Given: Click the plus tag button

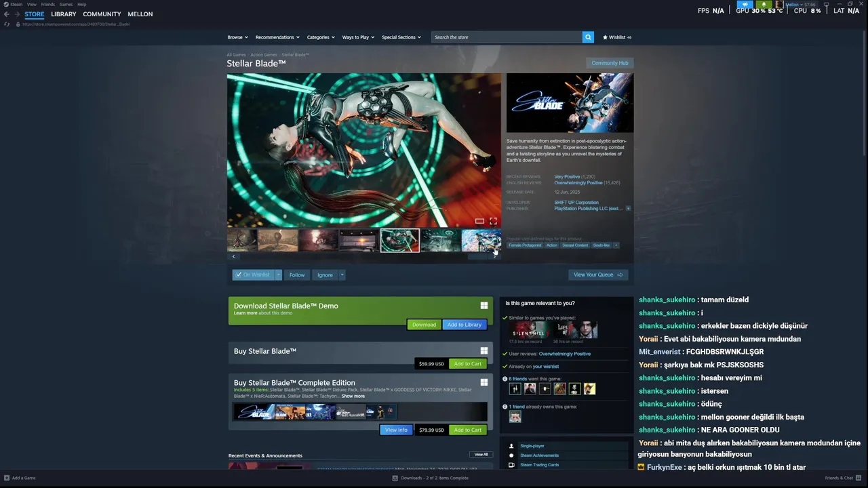Looking at the screenshot, I should [x=616, y=245].
